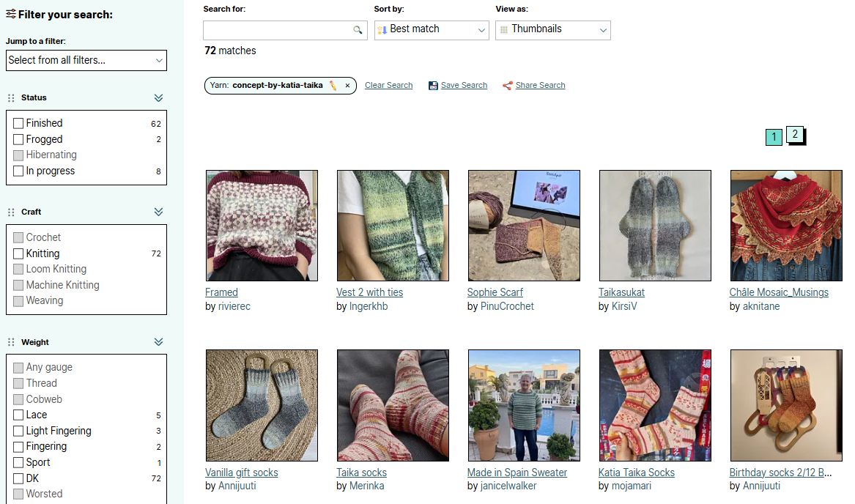Go to results page 2

pyautogui.click(x=795, y=135)
